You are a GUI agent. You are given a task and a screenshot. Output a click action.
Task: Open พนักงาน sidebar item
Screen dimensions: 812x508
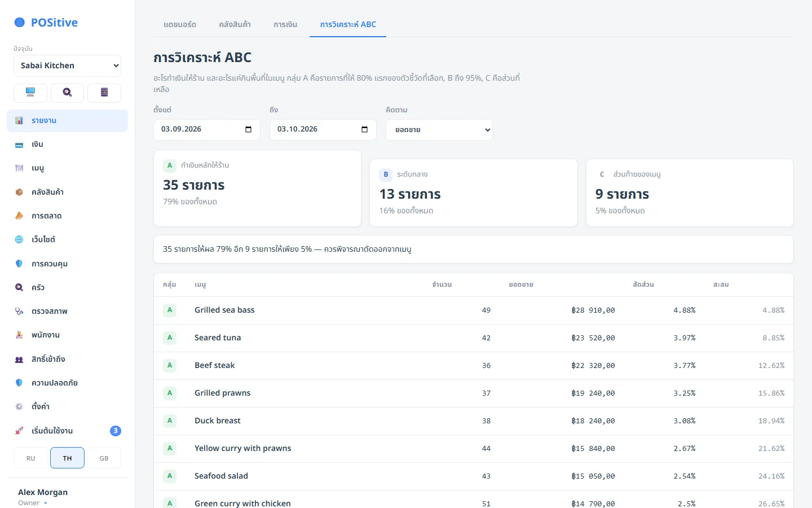(x=67, y=335)
